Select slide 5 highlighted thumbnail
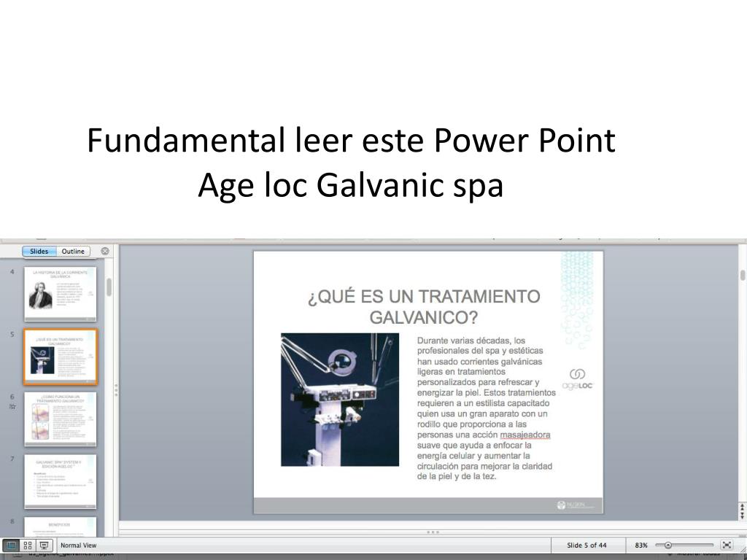Screen dimensions: 747x560 tap(60, 356)
